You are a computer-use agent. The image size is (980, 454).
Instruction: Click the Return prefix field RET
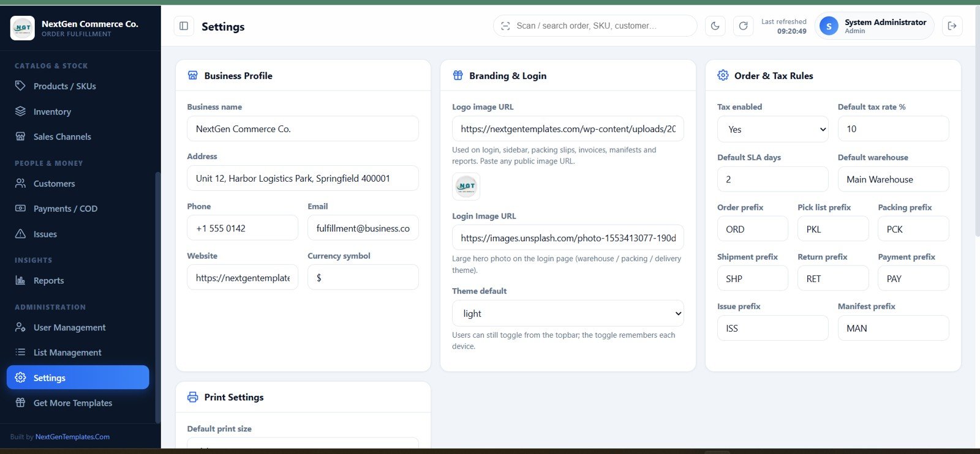pyautogui.click(x=833, y=278)
